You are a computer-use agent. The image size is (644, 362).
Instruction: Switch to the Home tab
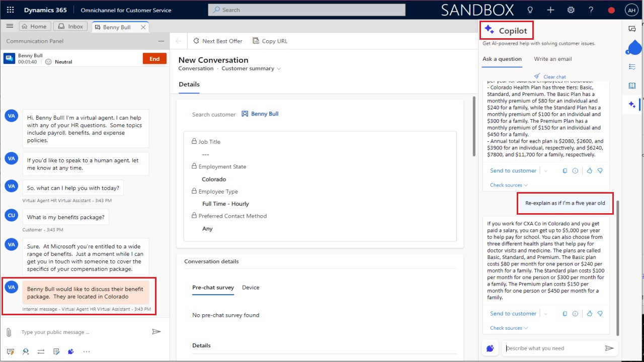(34, 27)
